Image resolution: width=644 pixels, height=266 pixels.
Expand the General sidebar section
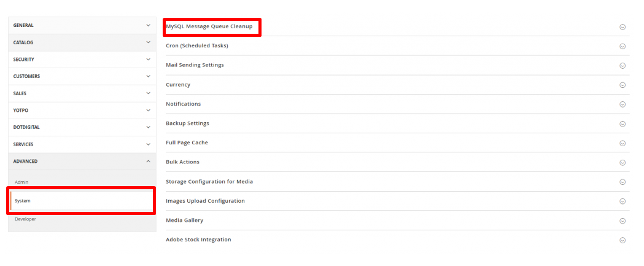point(82,25)
